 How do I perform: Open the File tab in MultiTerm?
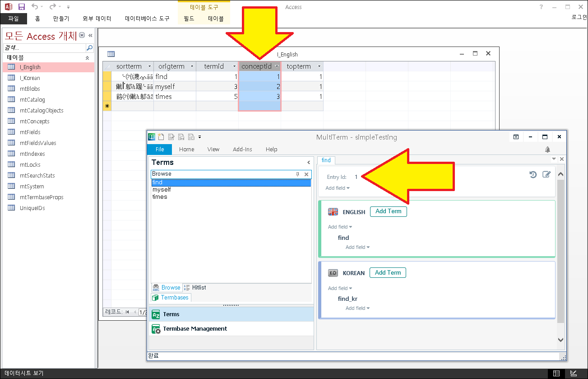[160, 150]
